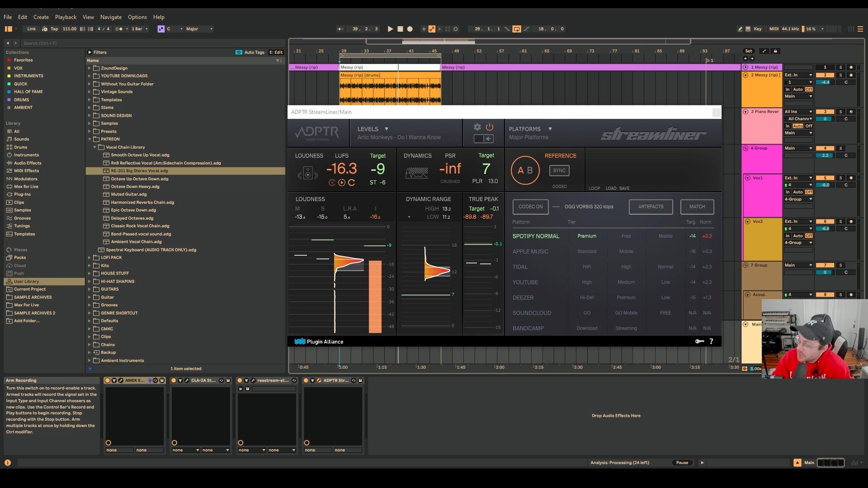Unfold the reastream device triangle
This screenshot has height=488, width=868.
tap(246, 380)
